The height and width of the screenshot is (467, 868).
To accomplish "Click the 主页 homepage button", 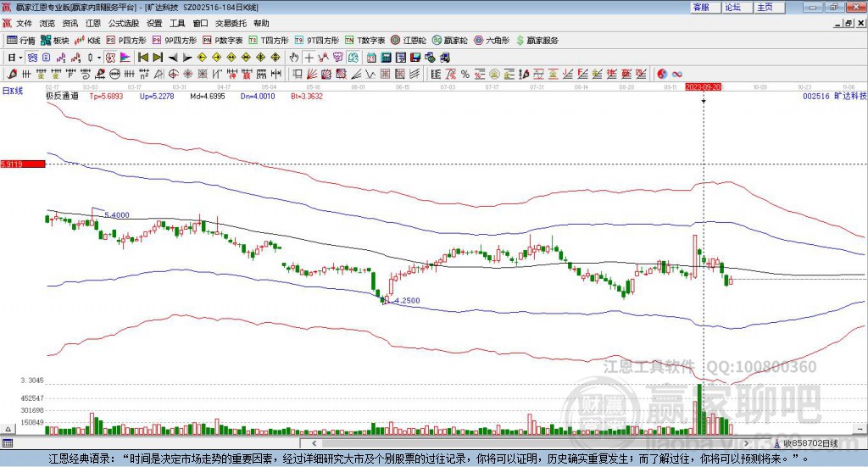I will pyautogui.click(x=768, y=7).
